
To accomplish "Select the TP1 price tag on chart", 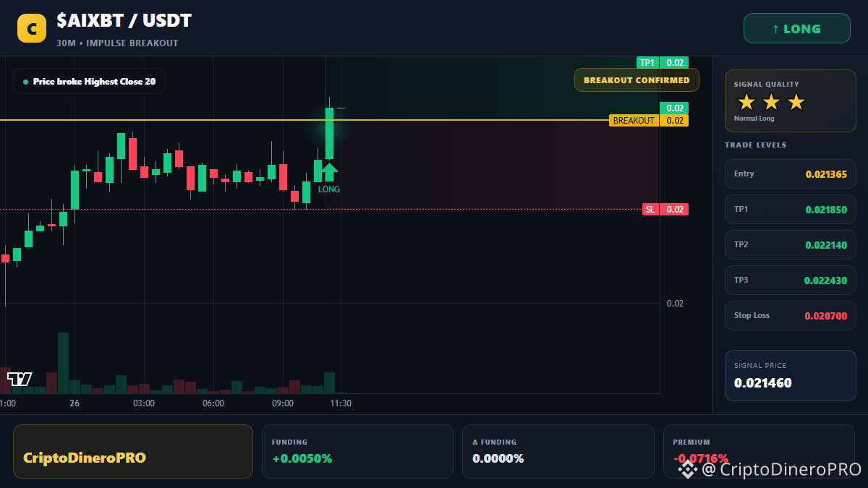I will coord(663,62).
